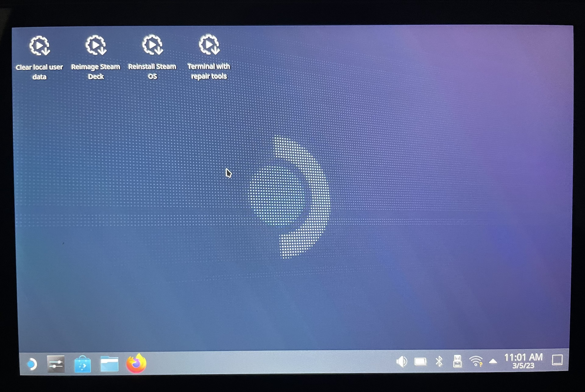This screenshot has height=392, width=585.
Task: Launch the Discover software store
Action: tap(82, 364)
